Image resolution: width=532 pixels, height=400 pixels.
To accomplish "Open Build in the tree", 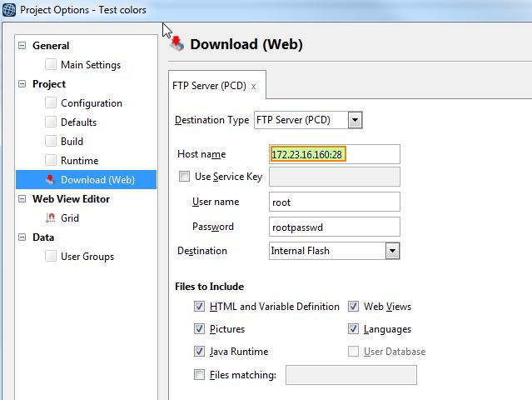I will [x=72, y=142].
